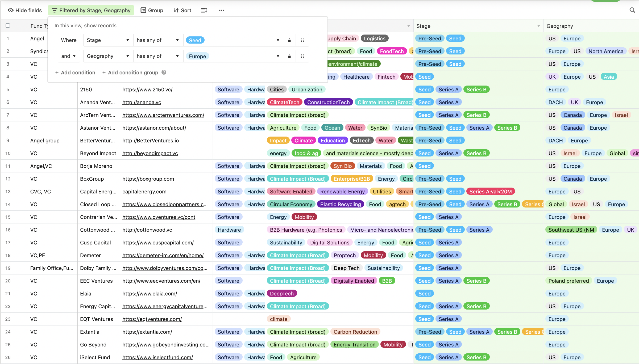This screenshot has width=639, height=364.
Task: Open the https://extantia.com/ link
Action: tap(147, 332)
